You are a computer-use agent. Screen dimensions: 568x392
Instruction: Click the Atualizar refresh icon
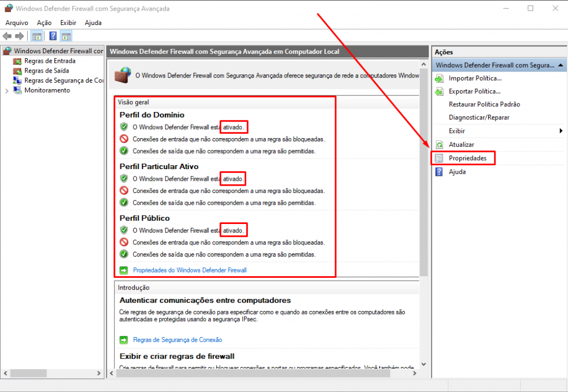pyautogui.click(x=439, y=145)
